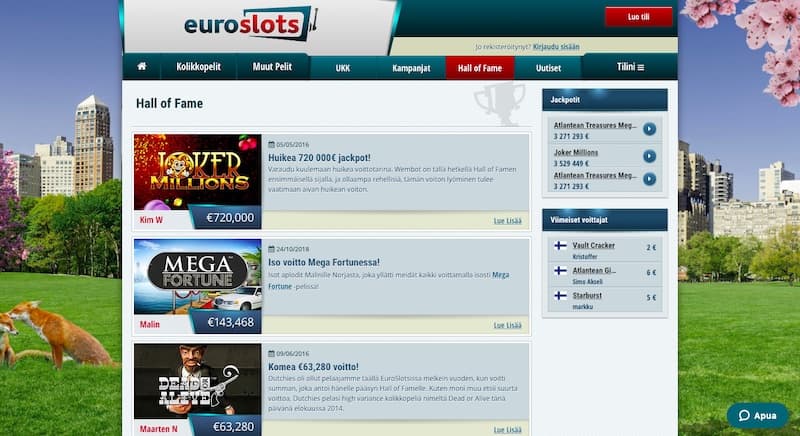Click the winner name Kim W
The image size is (800, 436).
(151, 220)
